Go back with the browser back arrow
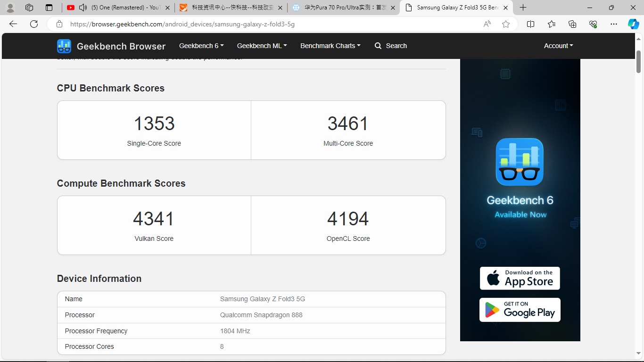 [13, 24]
